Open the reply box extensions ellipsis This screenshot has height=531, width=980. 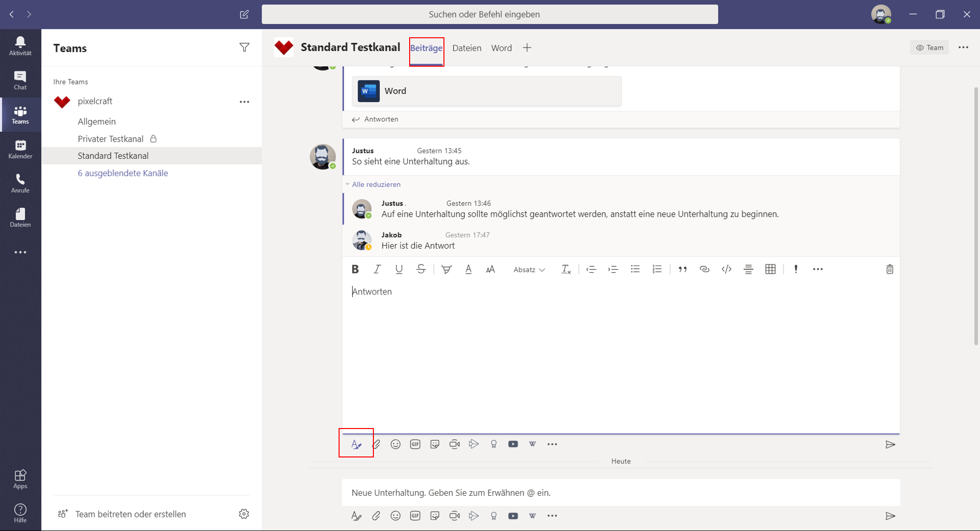552,444
